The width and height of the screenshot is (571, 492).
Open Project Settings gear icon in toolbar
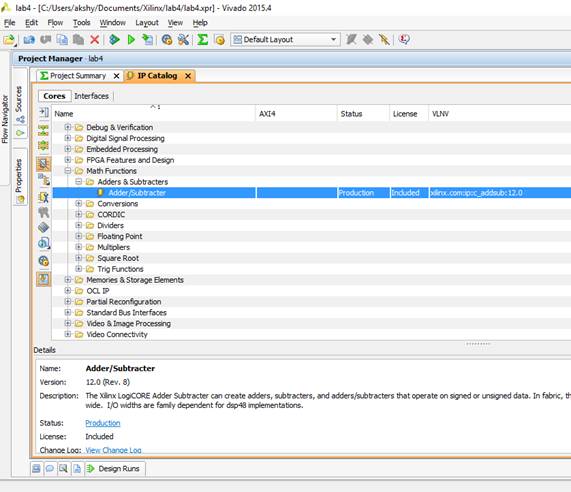click(x=167, y=39)
